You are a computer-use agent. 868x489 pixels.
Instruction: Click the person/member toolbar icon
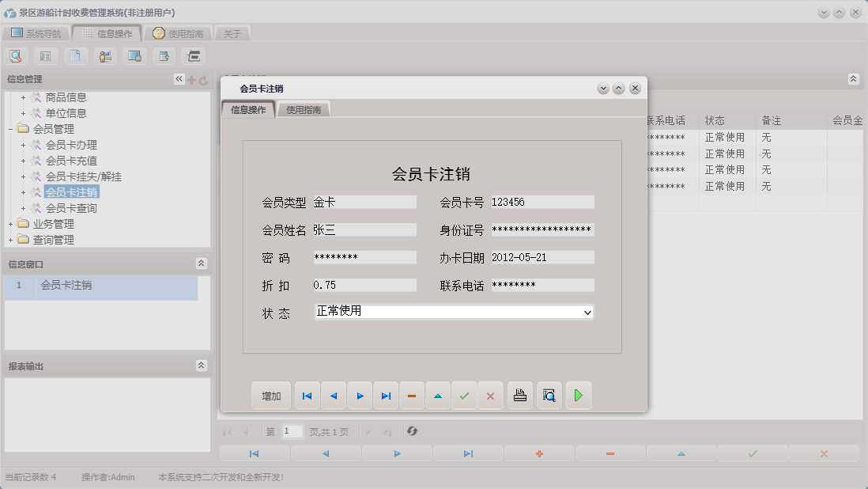tap(104, 55)
